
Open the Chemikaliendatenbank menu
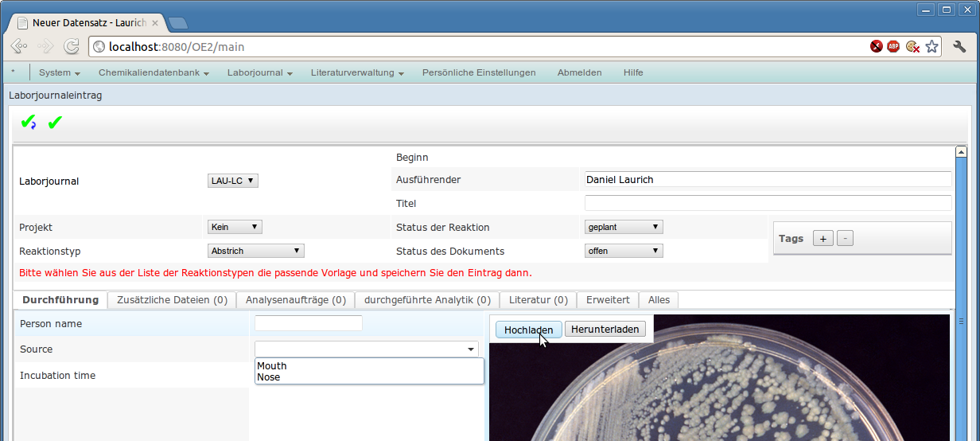tap(154, 72)
